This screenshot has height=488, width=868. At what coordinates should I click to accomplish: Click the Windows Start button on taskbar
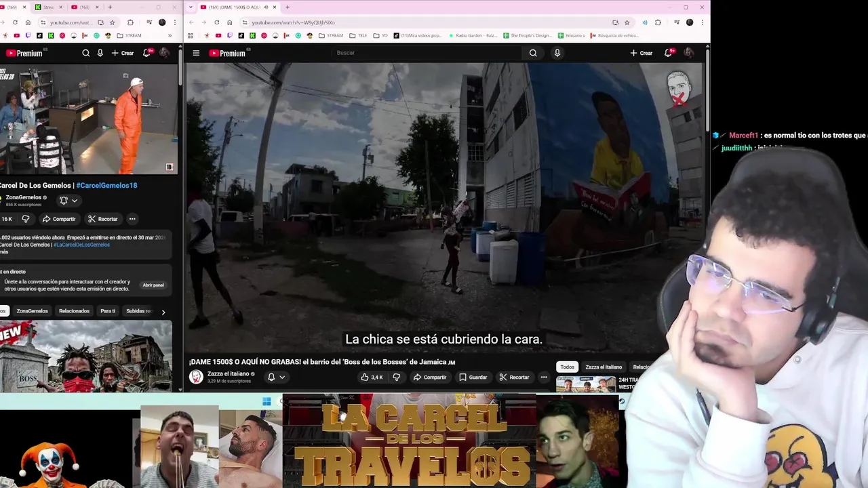click(x=267, y=401)
